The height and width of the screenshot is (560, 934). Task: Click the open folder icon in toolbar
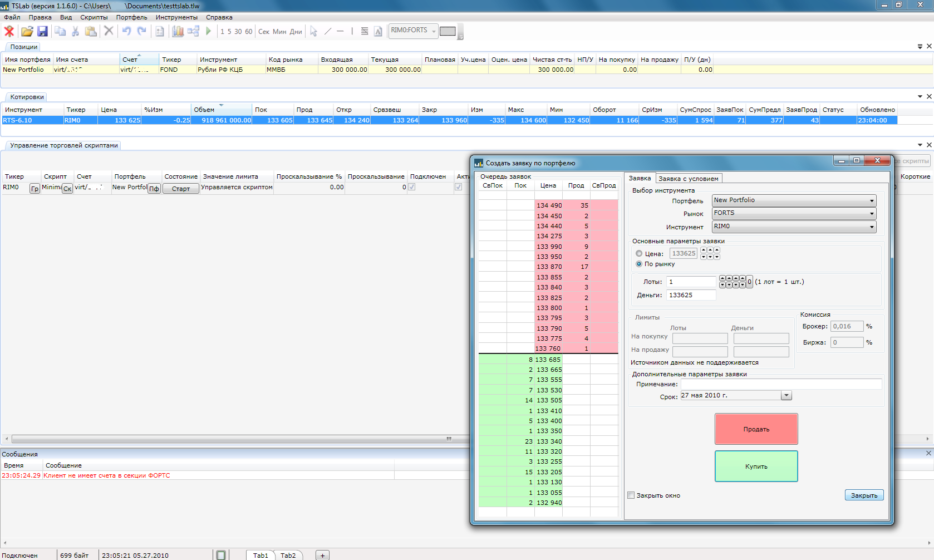coord(27,31)
